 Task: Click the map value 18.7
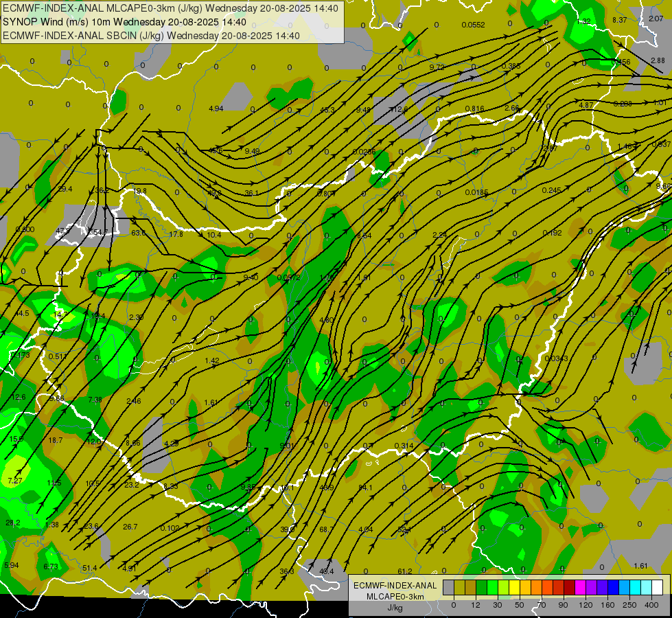click(x=56, y=440)
